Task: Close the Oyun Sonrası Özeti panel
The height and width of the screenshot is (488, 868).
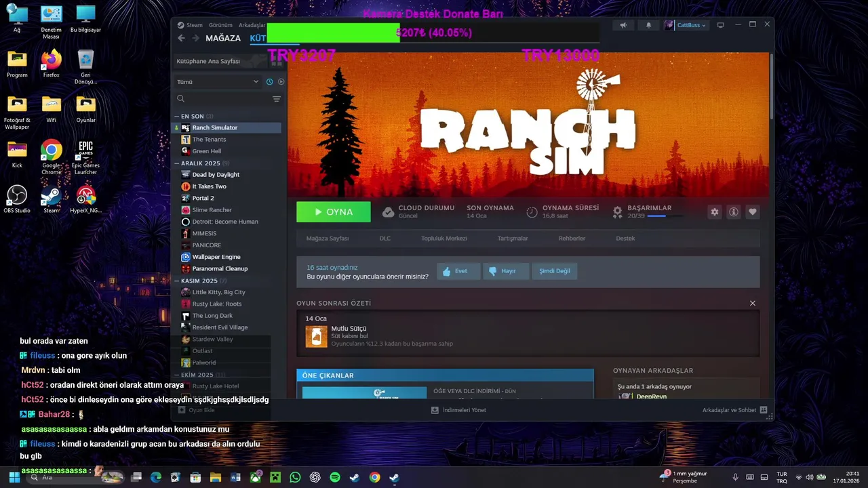Action: (x=753, y=303)
